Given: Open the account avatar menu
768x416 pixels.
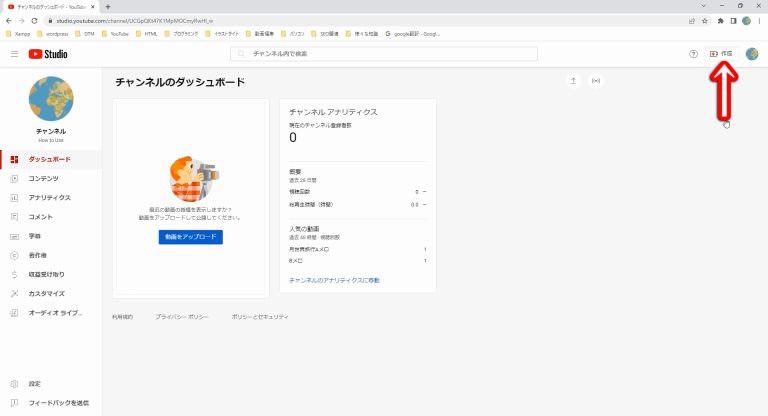Looking at the screenshot, I should 750,53.
